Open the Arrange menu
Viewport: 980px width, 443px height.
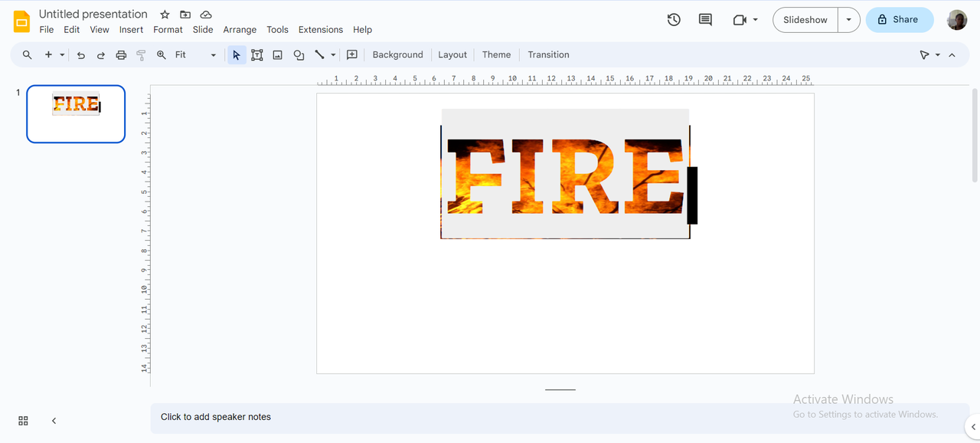pyautogui.click(x=240, y=30)
